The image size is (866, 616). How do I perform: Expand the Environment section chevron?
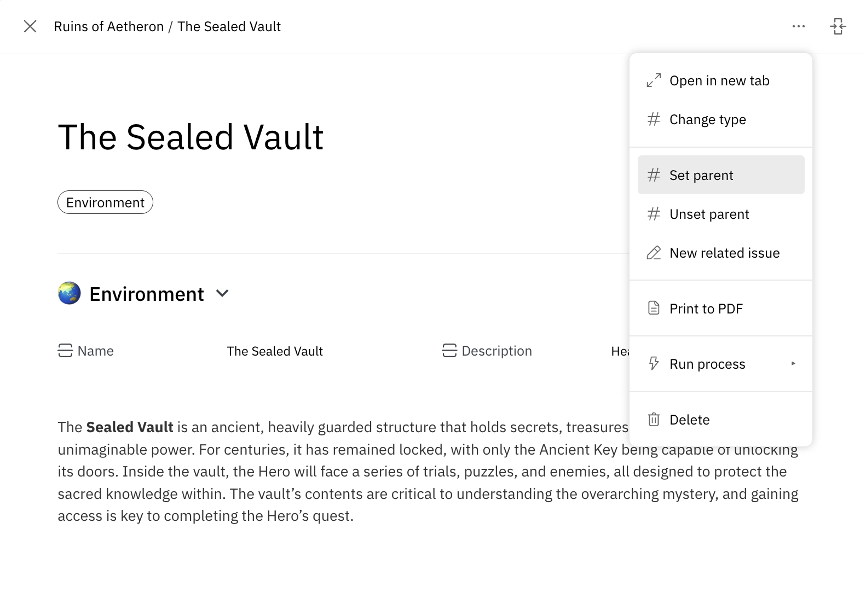[222, 294]
